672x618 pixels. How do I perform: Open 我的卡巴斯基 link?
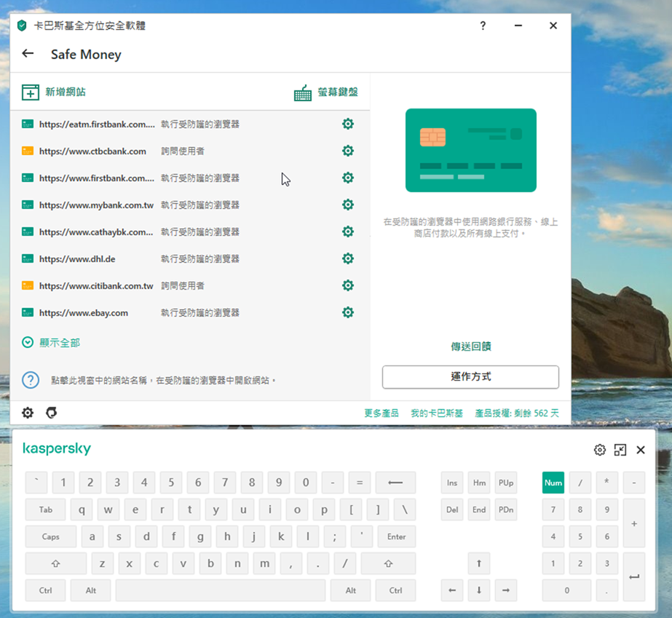[436, 413]
